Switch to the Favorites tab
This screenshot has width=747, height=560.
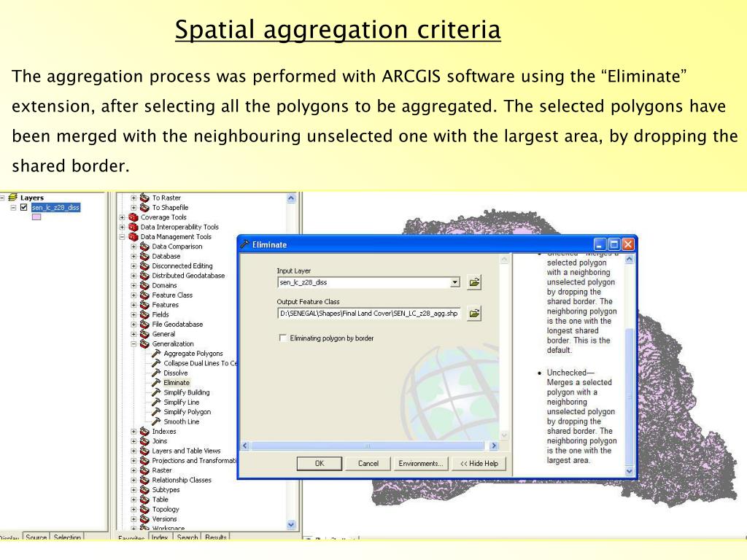(x=131, y=537)
